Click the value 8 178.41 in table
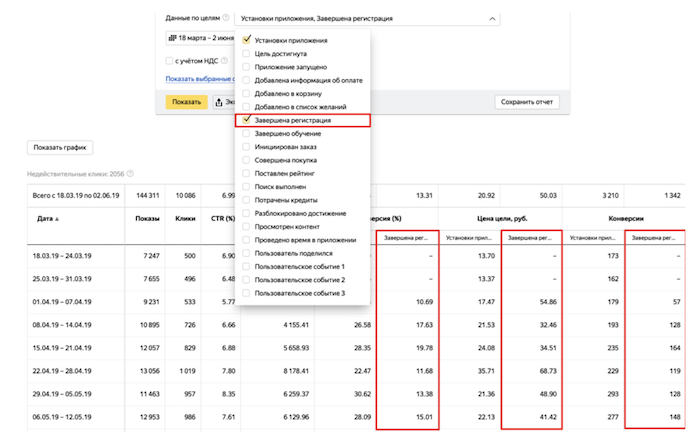The height and width of the screenshot is (444, 700). coord(296,371)
